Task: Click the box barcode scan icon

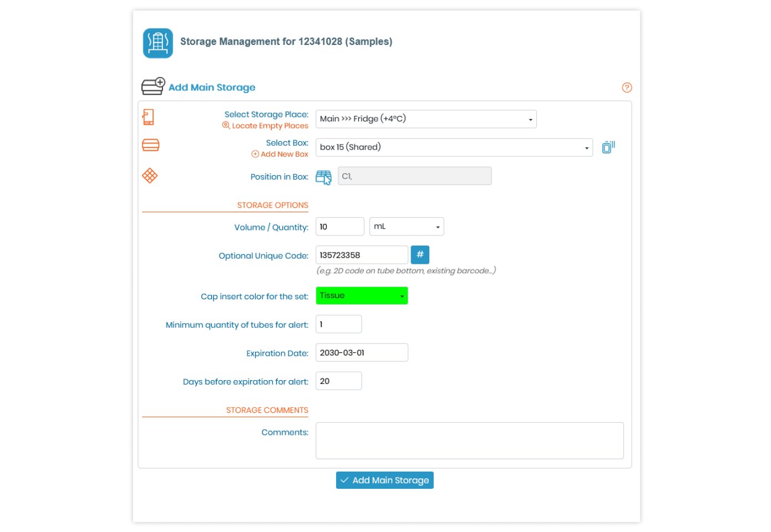Action: click(608, 147)
